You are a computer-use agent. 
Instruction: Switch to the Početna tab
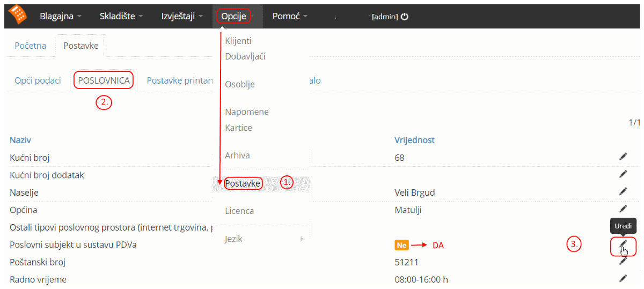[30, 46]
